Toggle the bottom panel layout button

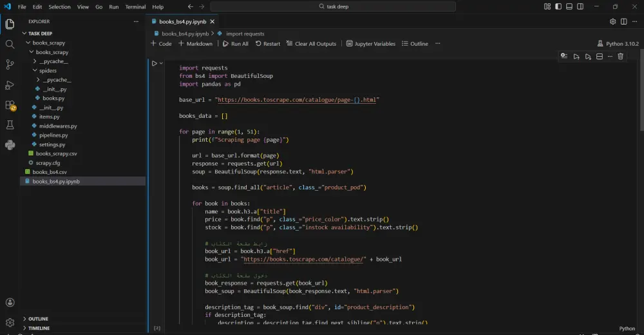(x=569, y=6)
